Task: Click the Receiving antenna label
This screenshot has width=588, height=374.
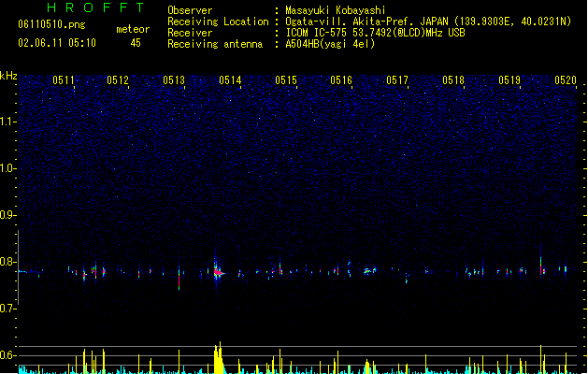Action: (215, 44)
